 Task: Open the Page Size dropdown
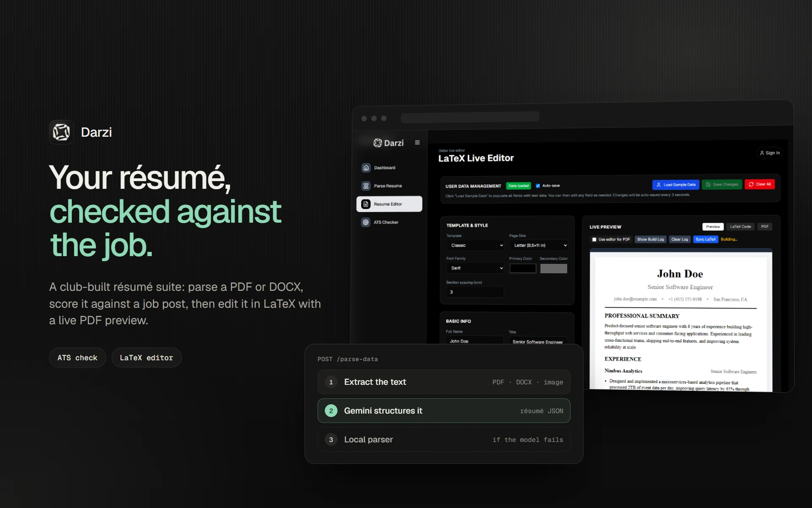tap(538, 246)
